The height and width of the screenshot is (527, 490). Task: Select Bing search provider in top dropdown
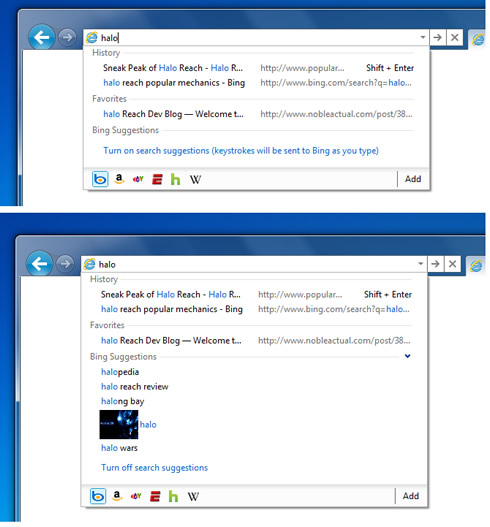(100, 179)
